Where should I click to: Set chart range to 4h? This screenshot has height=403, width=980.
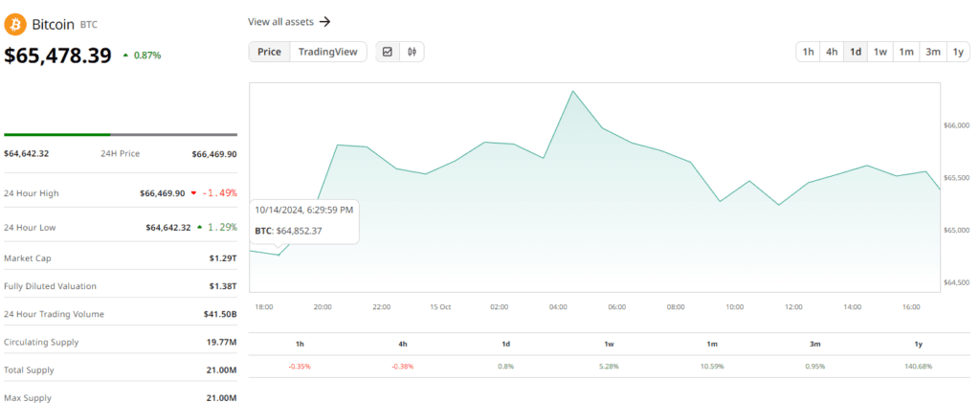click(x=832, y=52)
